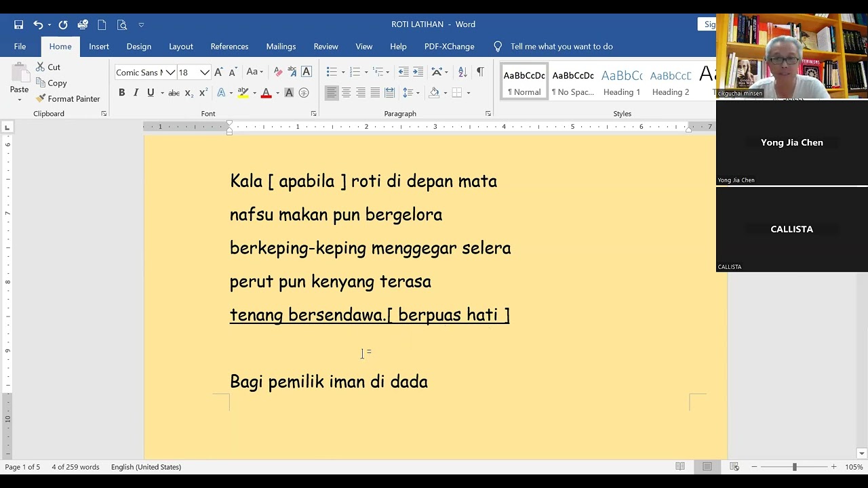Click the Multilevel List icon
Viewport: 868px width, 488px height.
coord(378,72)
